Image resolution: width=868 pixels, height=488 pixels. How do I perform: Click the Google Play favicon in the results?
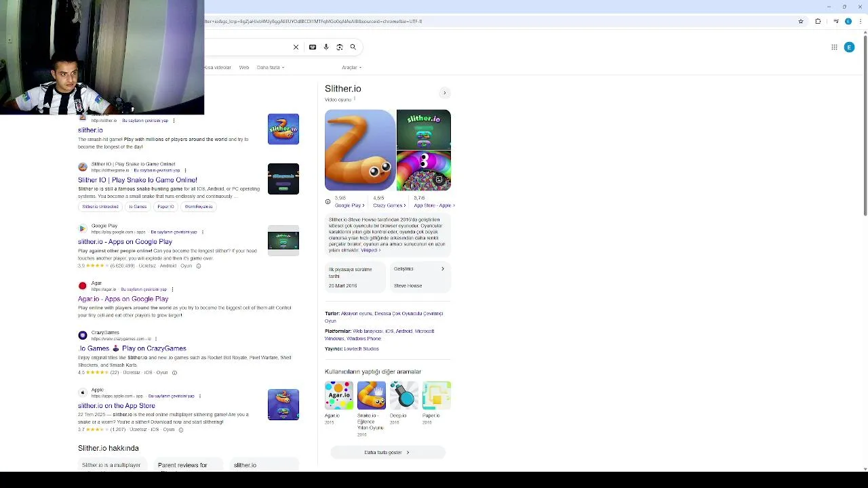[x=83, y=228]
